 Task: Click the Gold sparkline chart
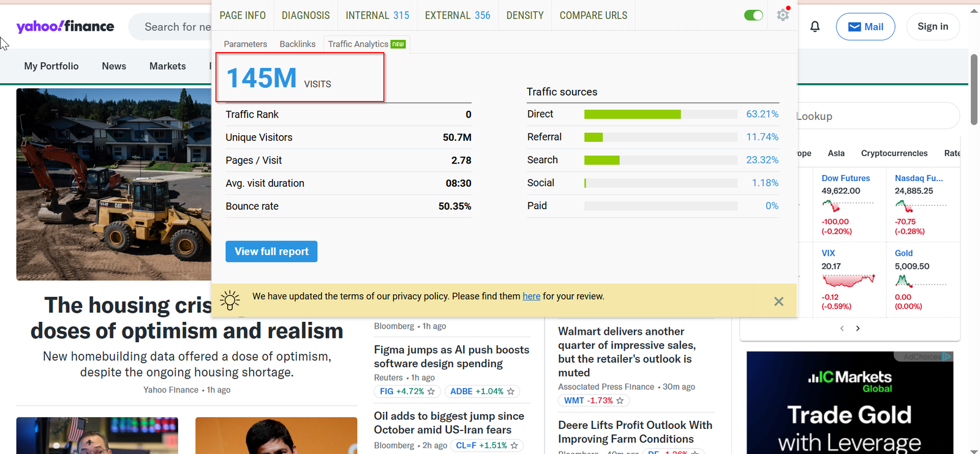pyautogui.click(x=921, y=281)
